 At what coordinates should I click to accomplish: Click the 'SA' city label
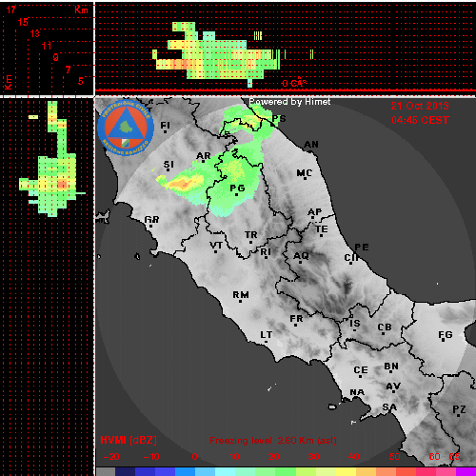389,407
